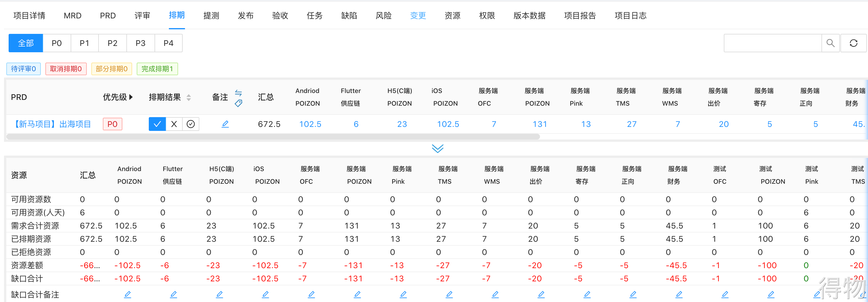868x302 pixels.
Task: Collapse panel with double chevron down
Action: [437, 148]
